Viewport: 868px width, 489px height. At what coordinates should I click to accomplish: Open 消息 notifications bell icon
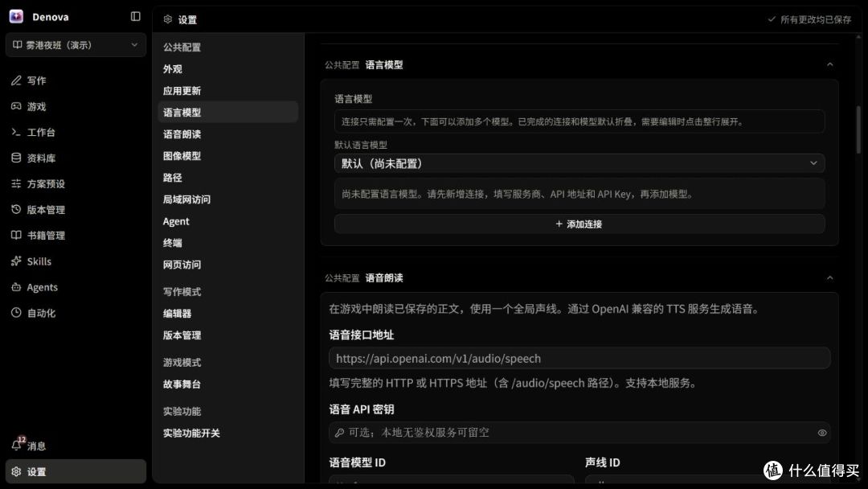(x=16, y=446)
